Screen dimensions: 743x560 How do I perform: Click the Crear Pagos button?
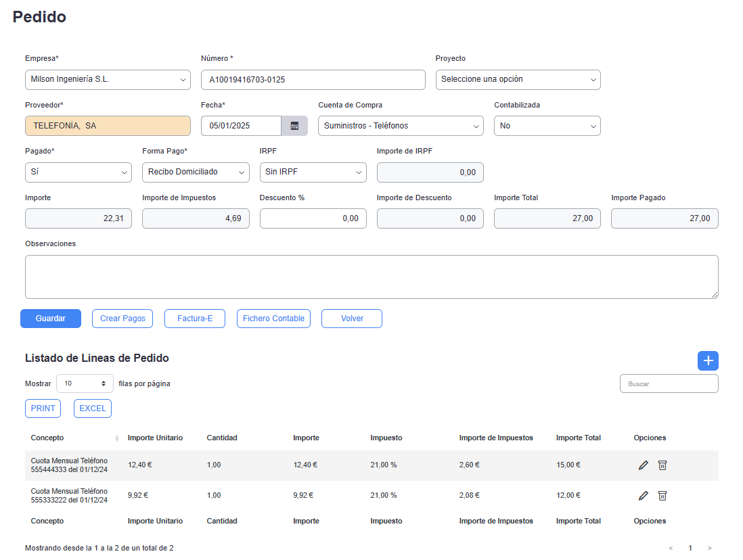(x=122, y=319)
